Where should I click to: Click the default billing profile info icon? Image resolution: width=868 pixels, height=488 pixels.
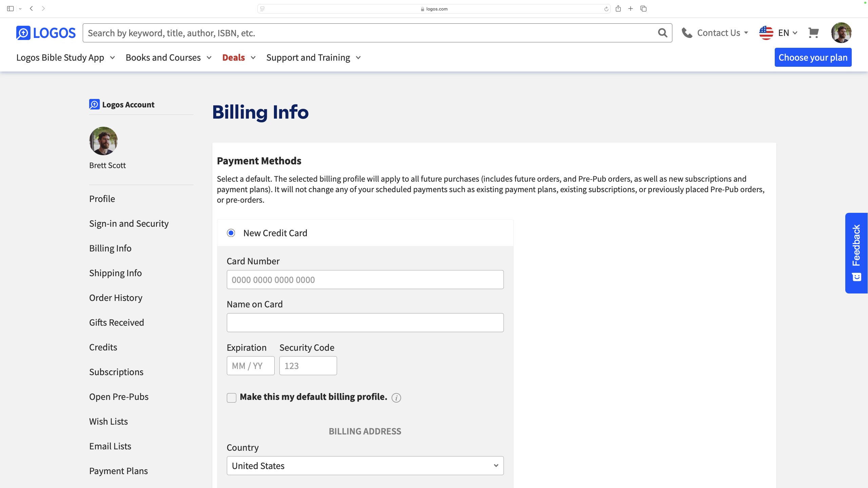(x=396, y=398)
